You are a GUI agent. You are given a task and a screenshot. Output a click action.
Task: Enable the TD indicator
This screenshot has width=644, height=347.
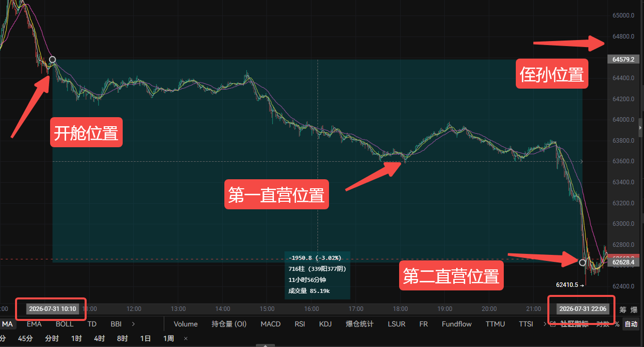tap(92, 324)
